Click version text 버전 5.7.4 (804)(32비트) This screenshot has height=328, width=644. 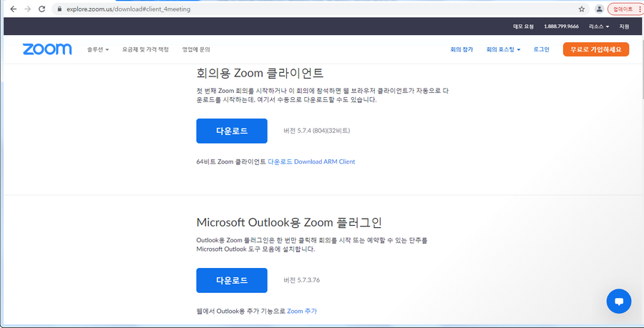pyautogui.click(x=317, y=131)
